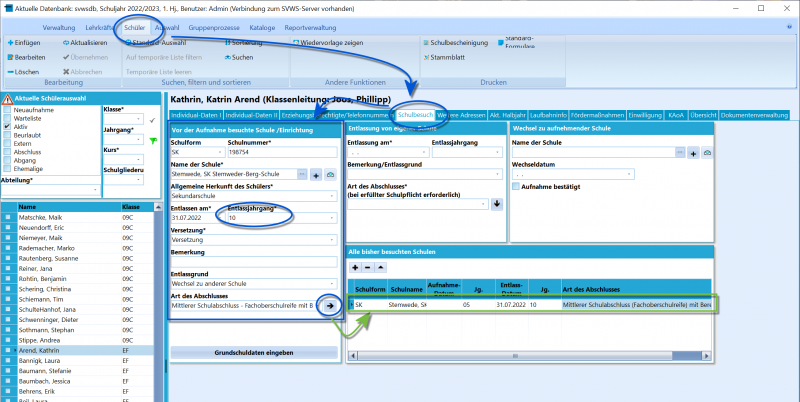
Task: Click the checkmark icon beside Klasse
Action: [x=152, y=120]
